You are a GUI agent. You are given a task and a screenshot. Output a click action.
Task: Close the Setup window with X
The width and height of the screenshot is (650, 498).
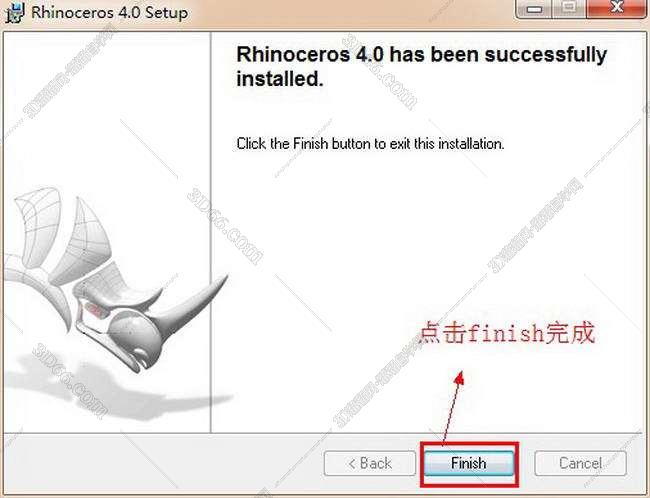tap(617, 8)
